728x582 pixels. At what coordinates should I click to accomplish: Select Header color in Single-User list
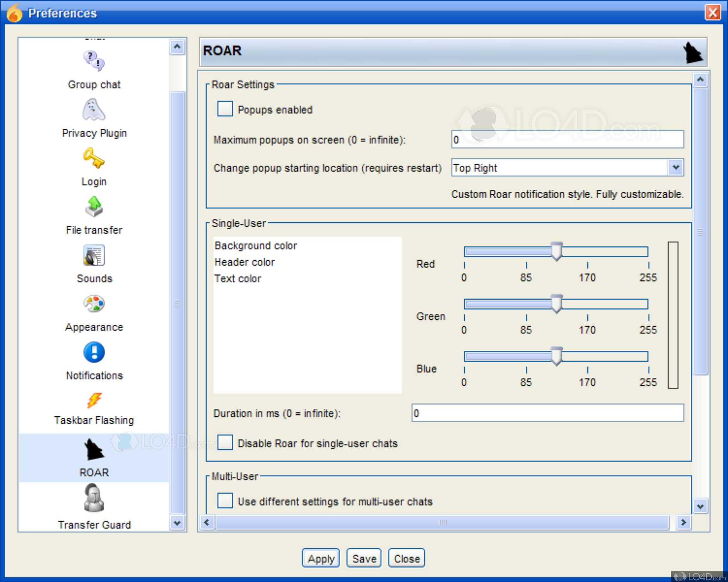click(244, 262)
